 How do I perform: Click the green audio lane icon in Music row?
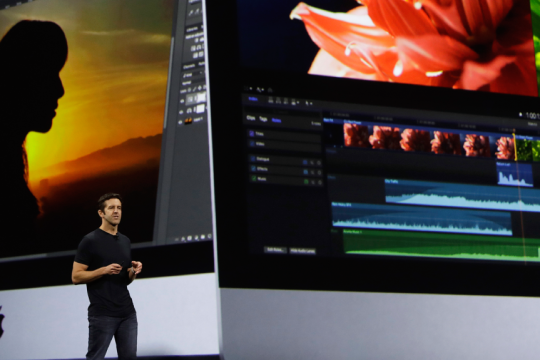coord(306,182)
